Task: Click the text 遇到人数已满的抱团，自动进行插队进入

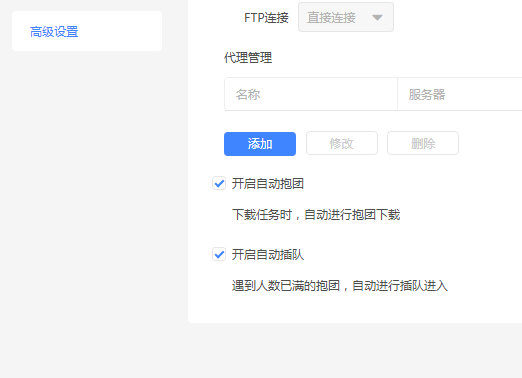Action: pos(339,286)
